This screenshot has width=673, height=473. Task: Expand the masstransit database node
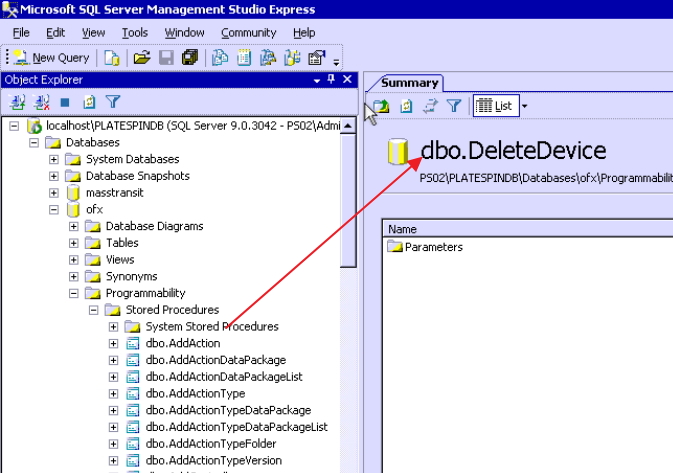pyautogui.click(x=54, y=193)
